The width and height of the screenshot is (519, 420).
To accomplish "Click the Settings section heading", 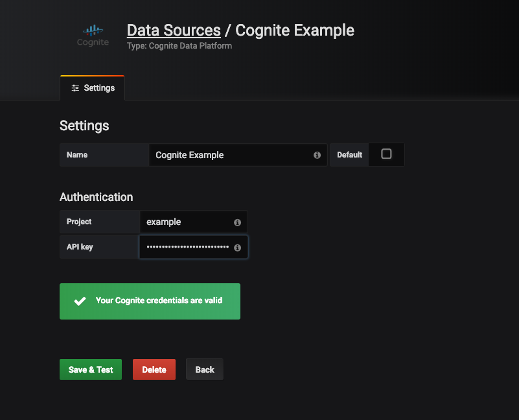I will click(x=84, y=126).
